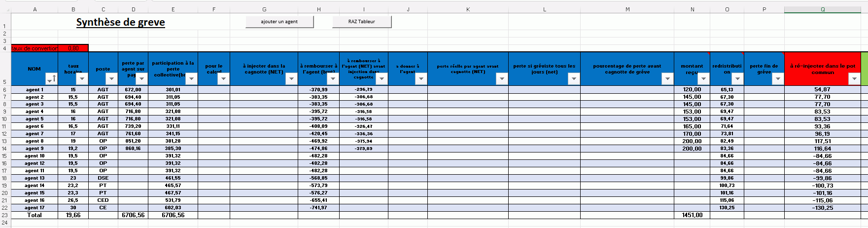Open 'perte si gréviste tous les jours' filter
The width and height of the screenshot is (868, 228).
(x=574, y=79)
